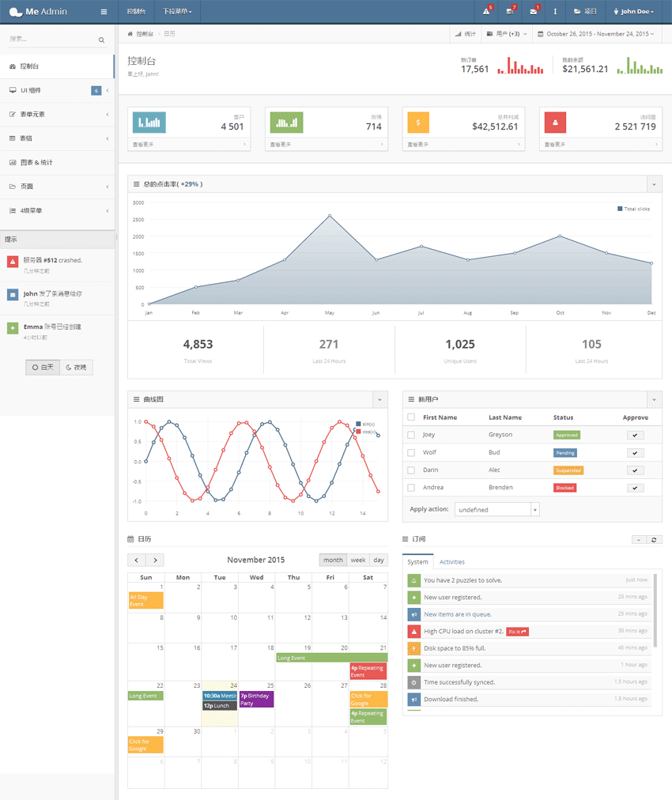This screenshot has height=800, width=672.
Task: Uncheck the Approve box for Darin
Action: [x=635, y=469]
